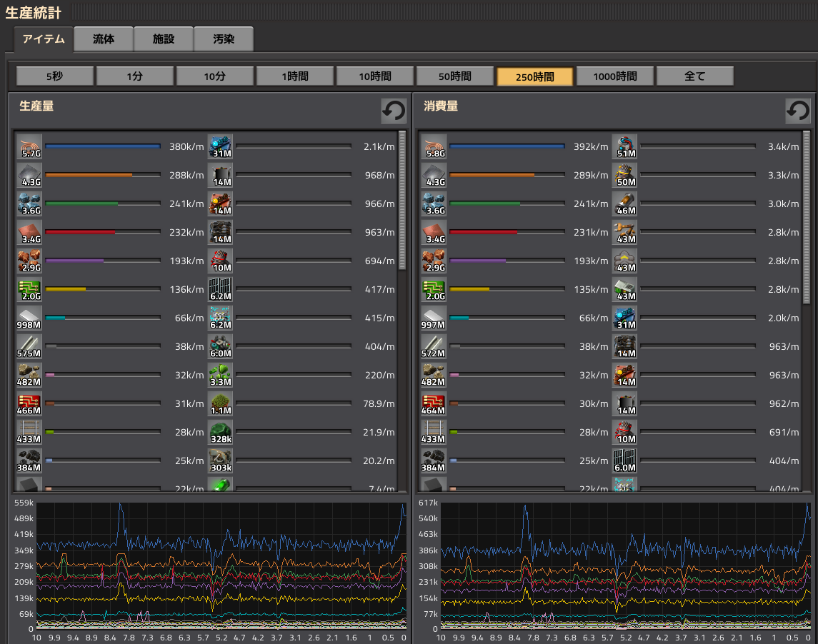The image size is (818, 644).
Task: Reset the 生産量 production statistics with the arrow icon
Action: click(x=394, y=111)
